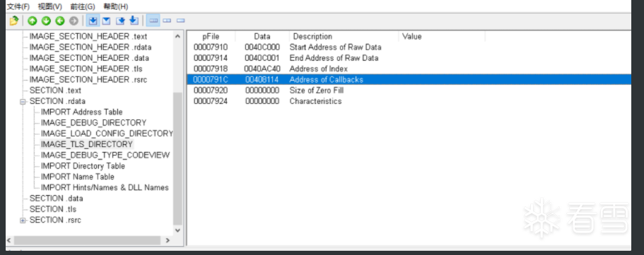Open IMAGE_DEBUG_TYPE_CODEVIEW node
This screenshot has width=644, height=255.
point(105,155)
